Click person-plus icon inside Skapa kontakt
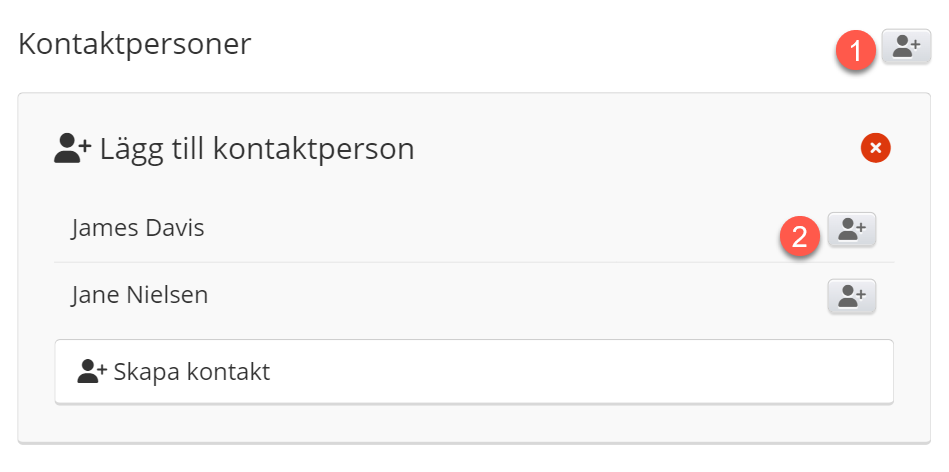The height and width of the screenshot is (472, 949). coord(92,372)
